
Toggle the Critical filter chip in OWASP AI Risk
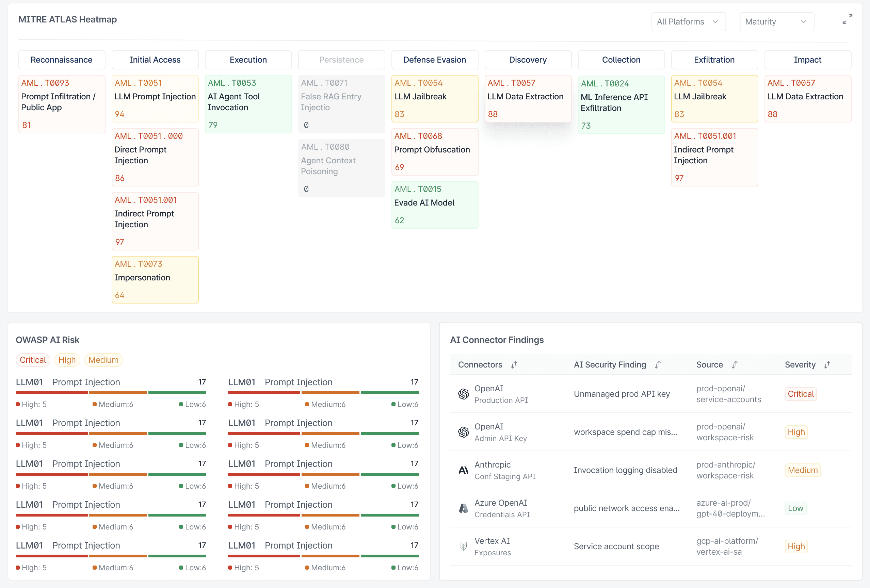[x=33, y=360]
